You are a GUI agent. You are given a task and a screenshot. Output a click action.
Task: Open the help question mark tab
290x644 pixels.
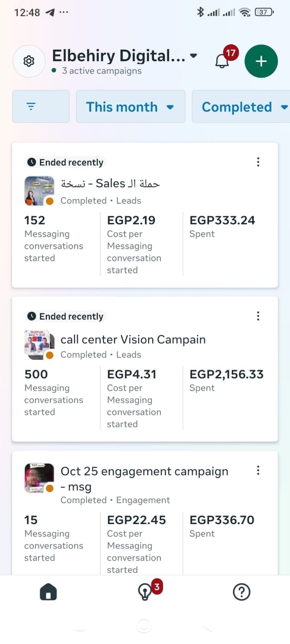(x=241, y=592)
